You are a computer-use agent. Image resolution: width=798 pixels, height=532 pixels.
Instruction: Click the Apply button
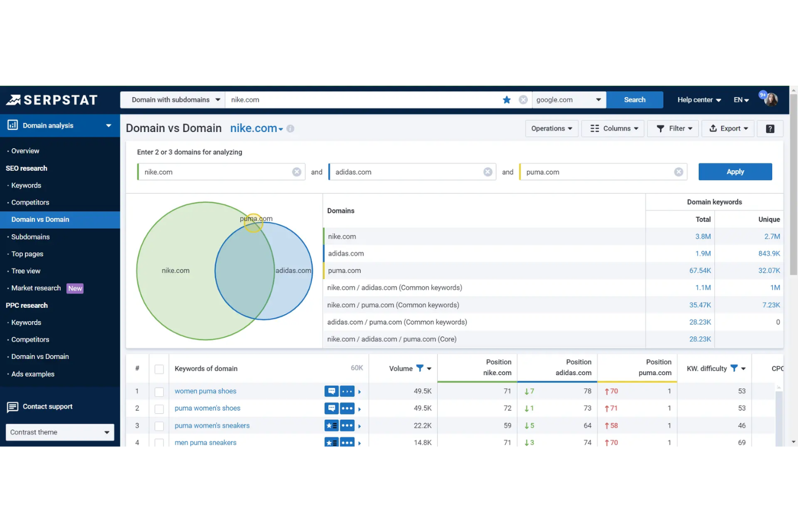click(735, 171)
